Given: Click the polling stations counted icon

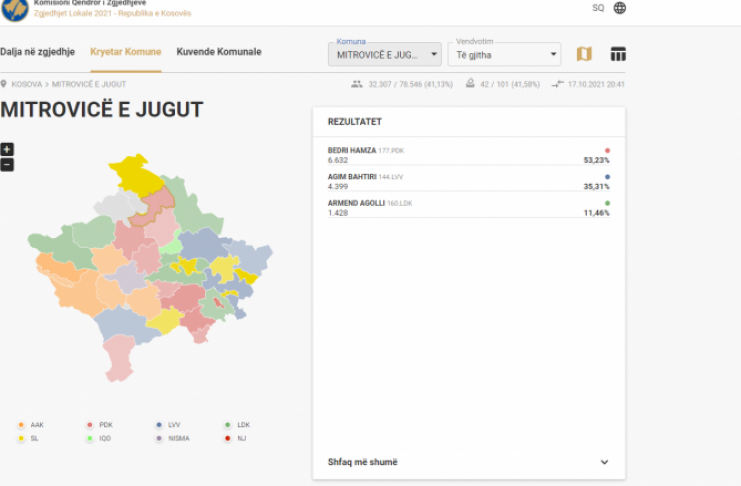Looking at the screenshot, I should click(470, 84).
